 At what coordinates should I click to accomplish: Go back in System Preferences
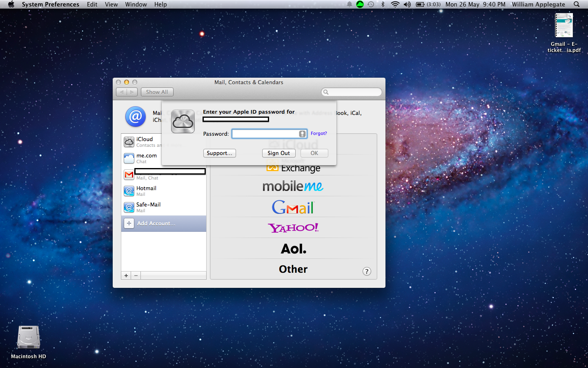point(121,92)
